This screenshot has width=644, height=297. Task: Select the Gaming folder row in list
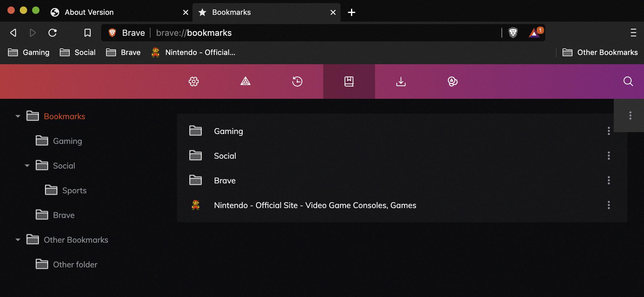coord(402,131)
